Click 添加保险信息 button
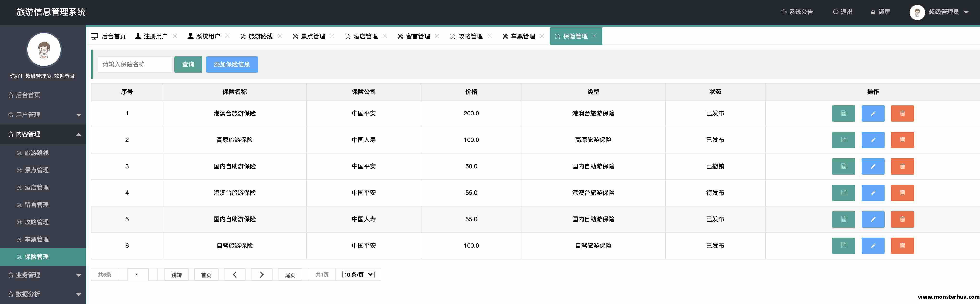 click(232, 64)
